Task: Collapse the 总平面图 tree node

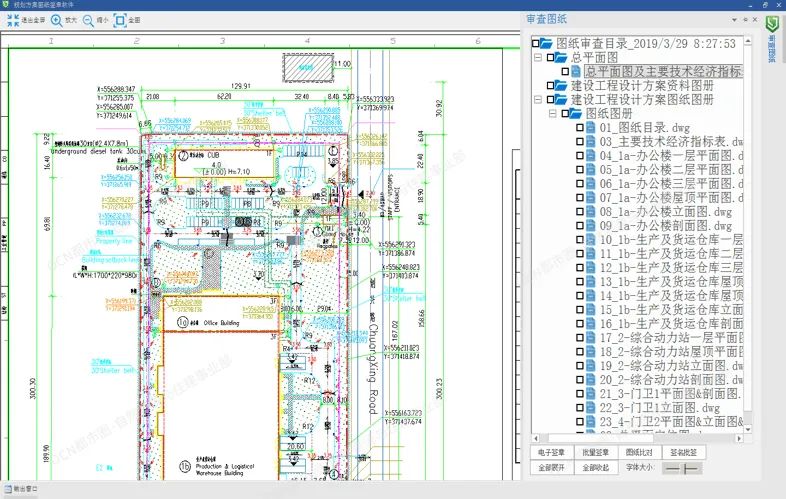Action: 537,57
